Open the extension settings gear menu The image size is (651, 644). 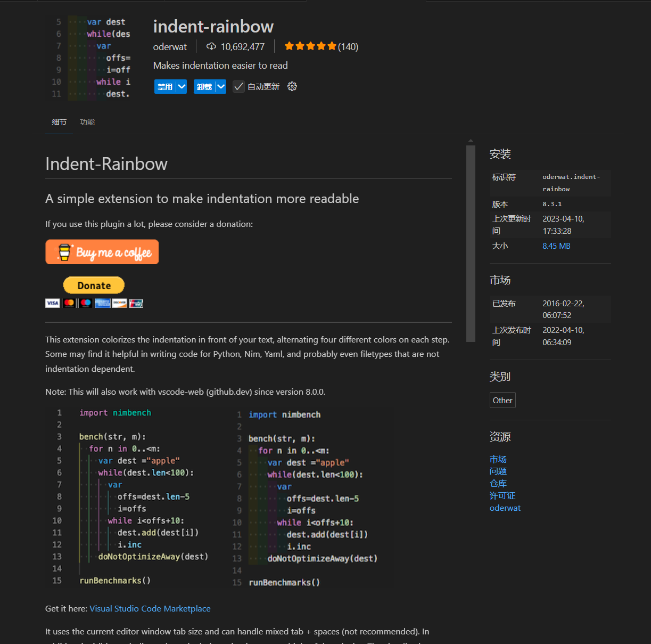click(292, 86)
